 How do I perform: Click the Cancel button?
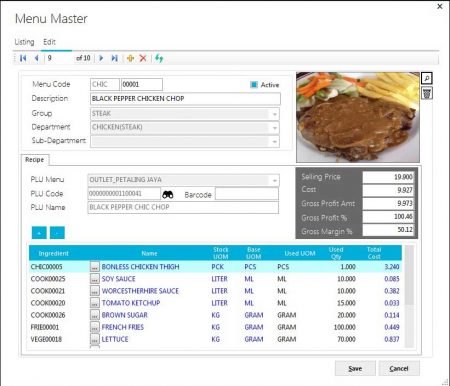point(399,368)
